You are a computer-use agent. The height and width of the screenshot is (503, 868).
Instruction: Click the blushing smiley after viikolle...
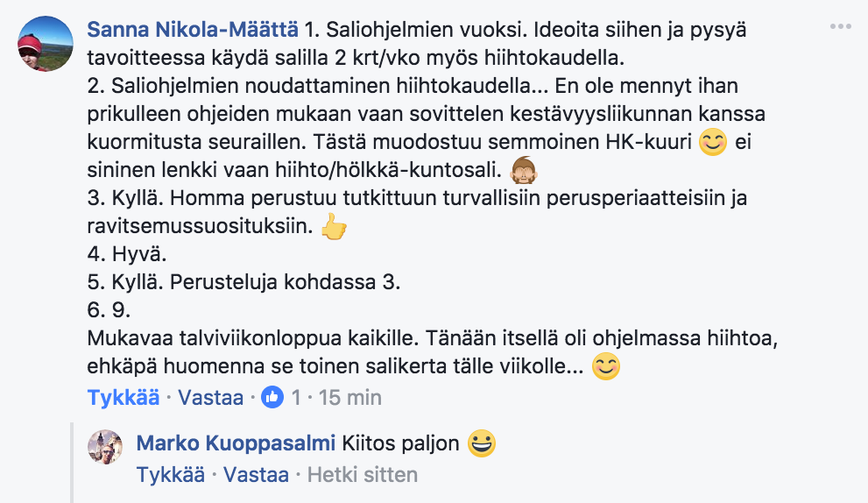(x=606, y=366)
